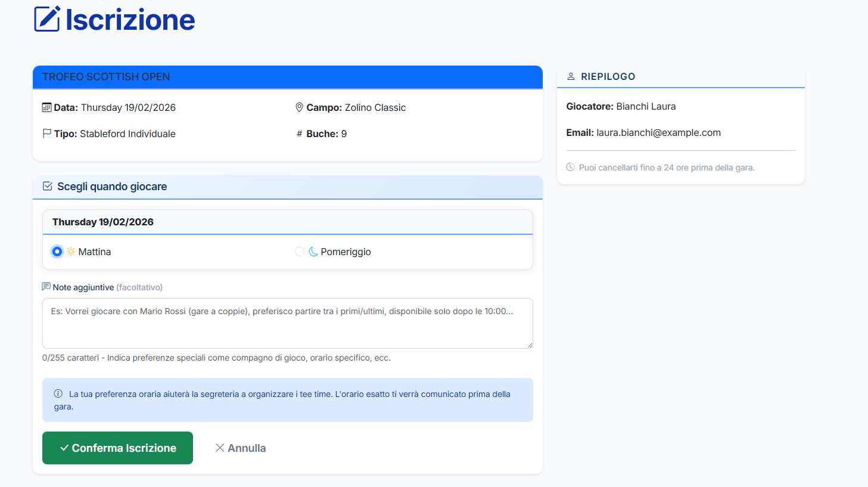Click the info icon in the blue notice box
868x487 pixels.
57,393
